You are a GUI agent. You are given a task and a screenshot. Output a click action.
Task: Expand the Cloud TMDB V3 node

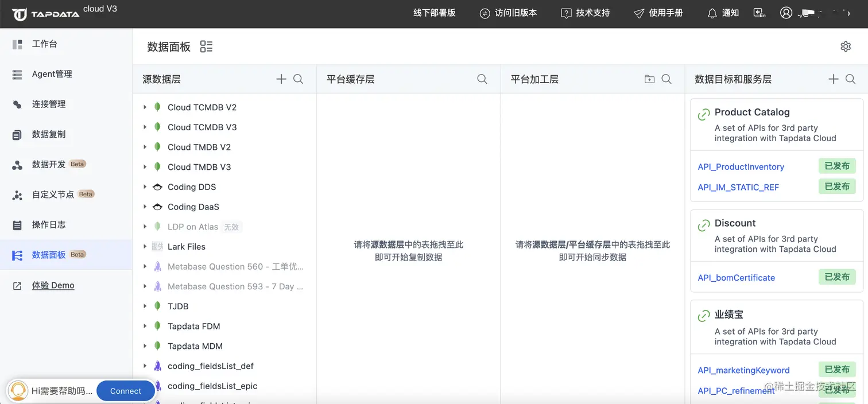[x=145, y=167]
